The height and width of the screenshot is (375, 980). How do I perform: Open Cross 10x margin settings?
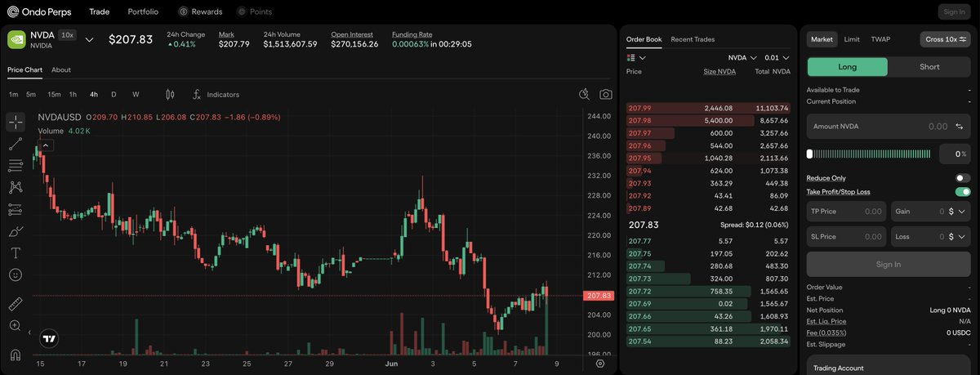pyautogui.click(x=946, y=39)
